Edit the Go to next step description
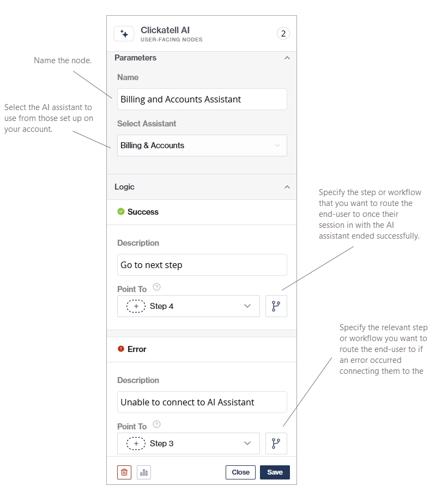This screenshot has height=504, width=436. [x=202, y=265]
